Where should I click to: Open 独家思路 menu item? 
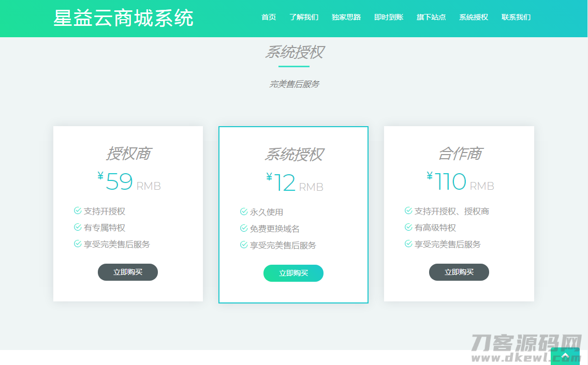pos(346,17)
